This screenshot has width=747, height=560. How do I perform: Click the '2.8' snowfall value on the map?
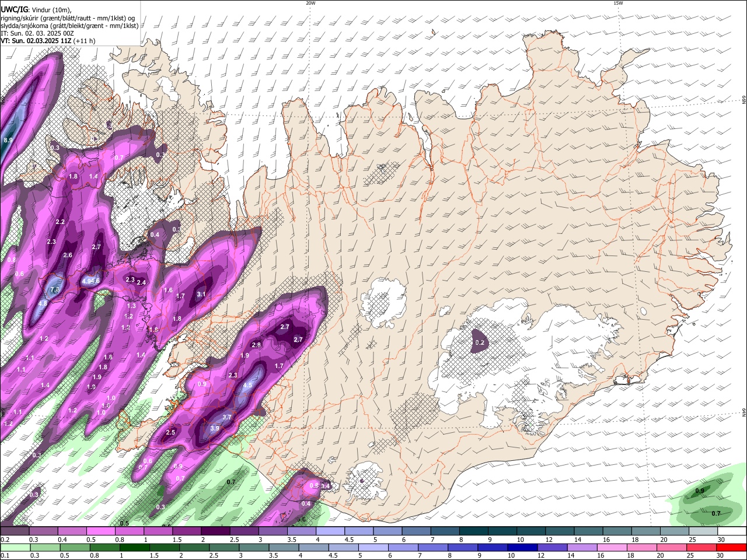pyautogui.click(x=256, y=345)
